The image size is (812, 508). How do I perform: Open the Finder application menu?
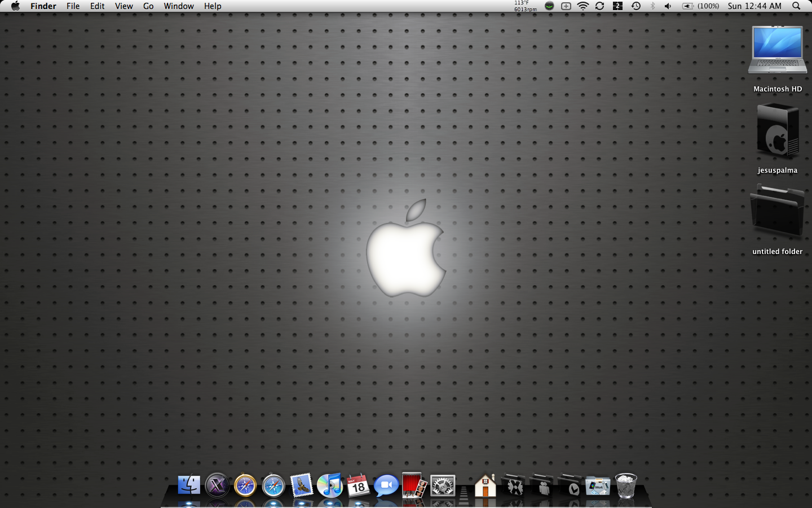pos(43,6)
